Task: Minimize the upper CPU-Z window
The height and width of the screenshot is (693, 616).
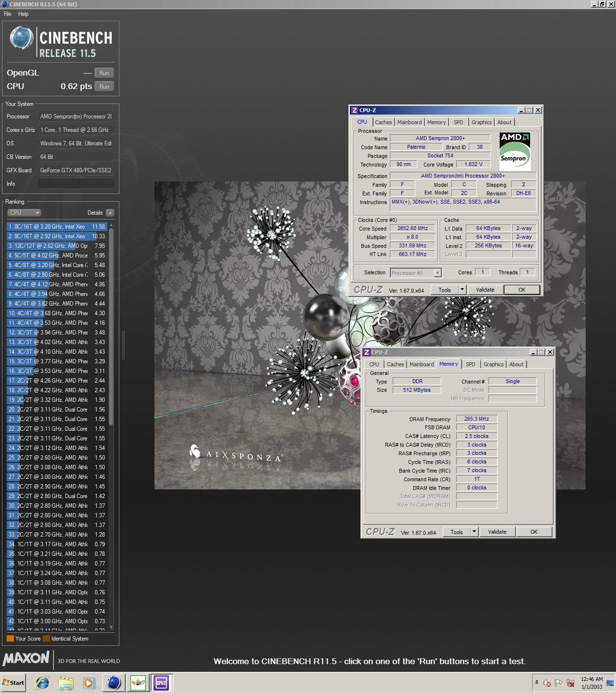Action: (x=521, y=110)
